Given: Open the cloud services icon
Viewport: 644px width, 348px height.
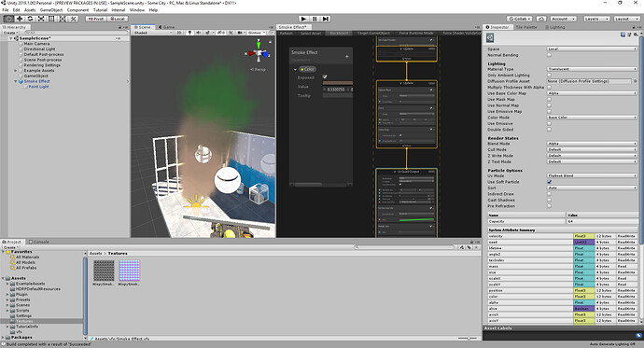Looking at the screenshot, I should tap(541, 19).
